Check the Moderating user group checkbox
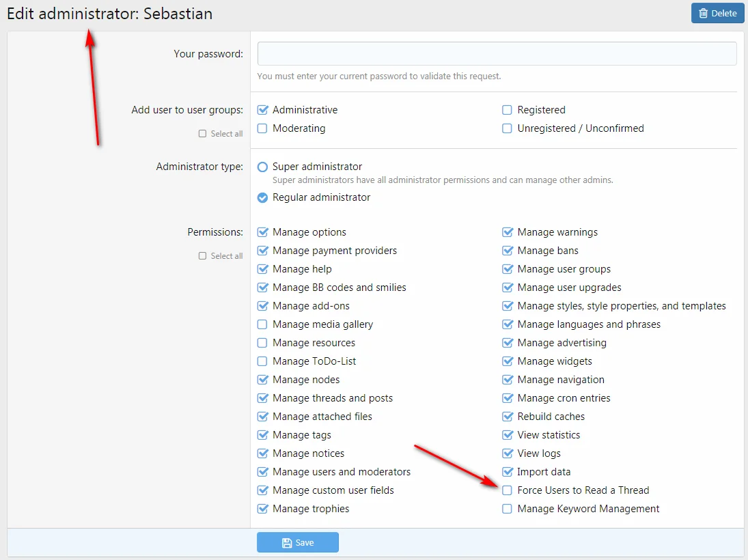The image size is (748, 560). [x=262, y=128]
